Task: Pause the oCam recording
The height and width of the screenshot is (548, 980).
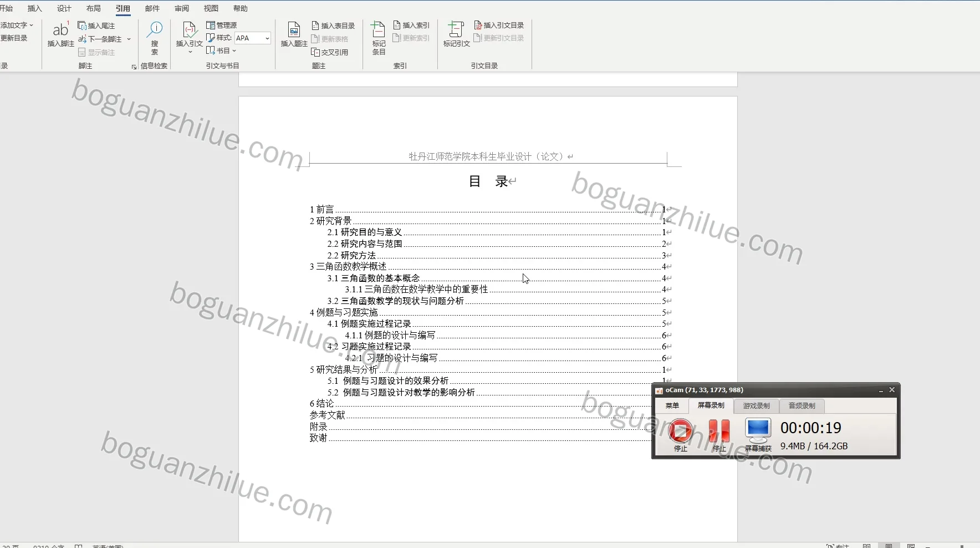Action: (719, 432)
